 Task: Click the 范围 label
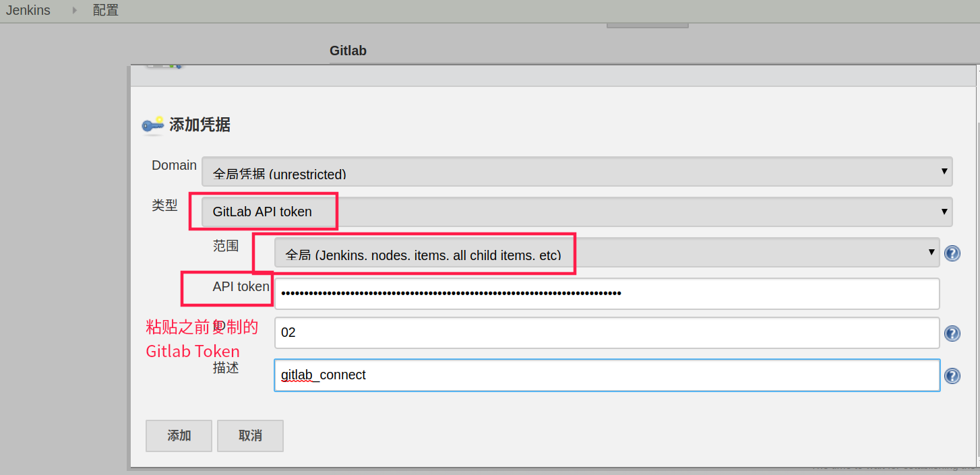[226, 246]
